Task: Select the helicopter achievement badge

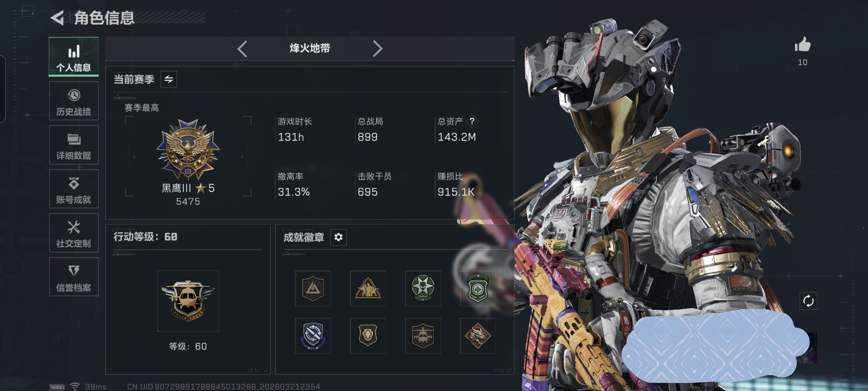Action: (423, 336)
